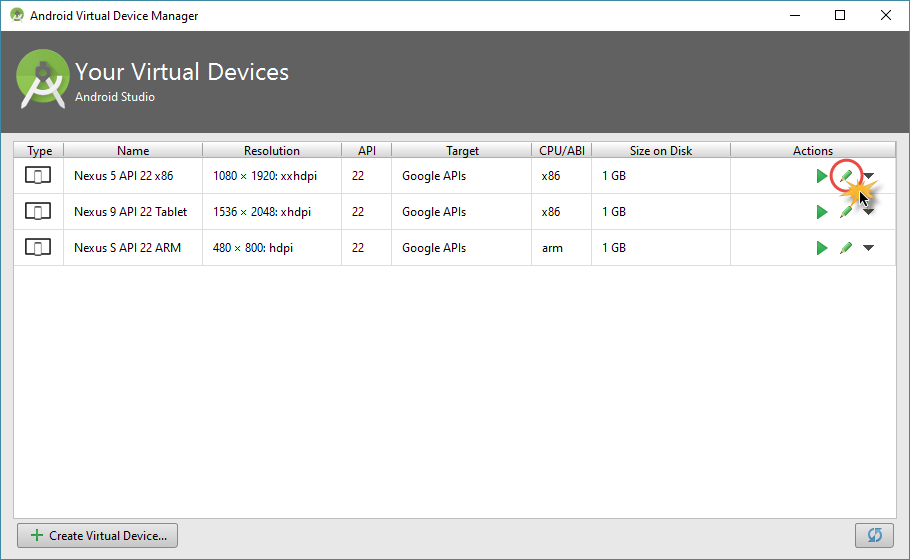
Task: Sort by the Target column header
Action: pos(462,150)
